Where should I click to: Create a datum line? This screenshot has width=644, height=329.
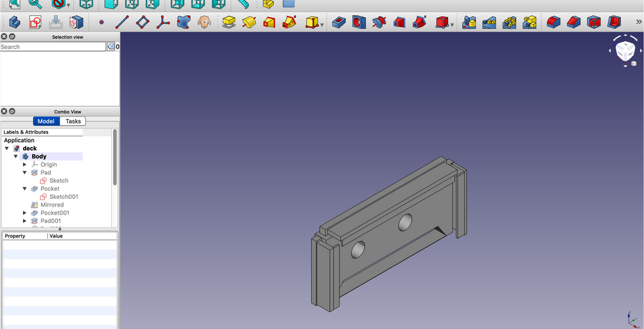click(x=122, y=22)
